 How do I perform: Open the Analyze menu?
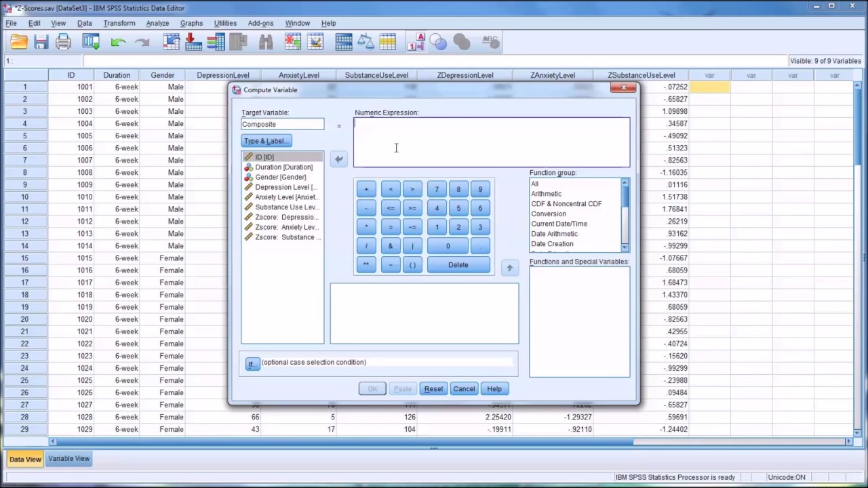click(x=157, y=23)
